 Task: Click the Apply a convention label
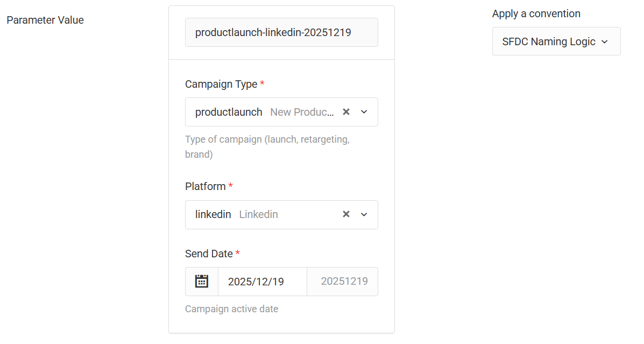tap(536, 13)
